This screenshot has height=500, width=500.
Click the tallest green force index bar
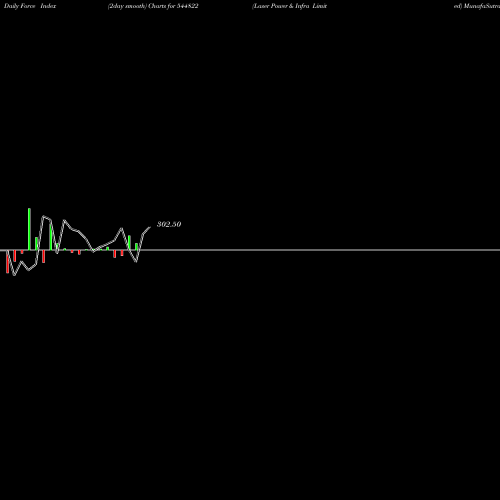(29, 229)
